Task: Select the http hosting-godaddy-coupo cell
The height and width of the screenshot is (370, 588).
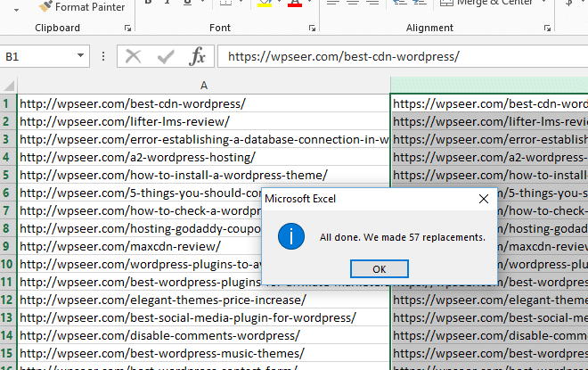Action: pyautogui.click(x=140, y=228)
